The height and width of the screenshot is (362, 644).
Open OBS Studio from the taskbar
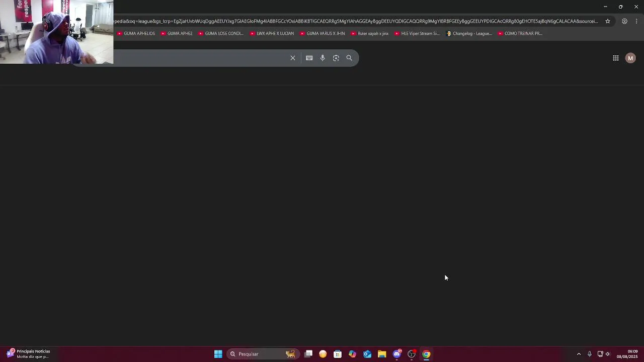click(412, 354)
